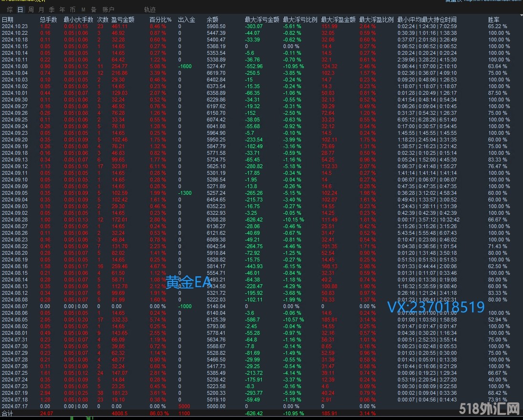The height and width of the screenshot is (420, 523).
Task: Click the 余额 column header
Action: 212,20
